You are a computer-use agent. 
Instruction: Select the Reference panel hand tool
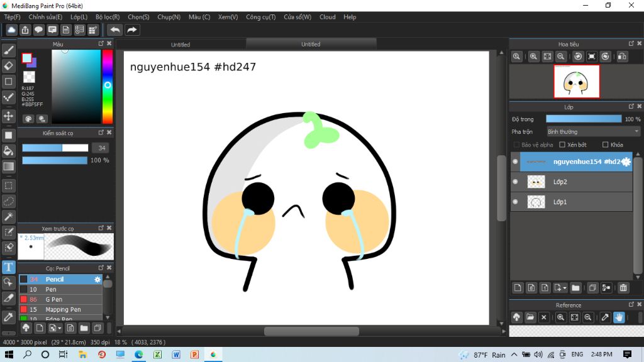tap(619, 317)
